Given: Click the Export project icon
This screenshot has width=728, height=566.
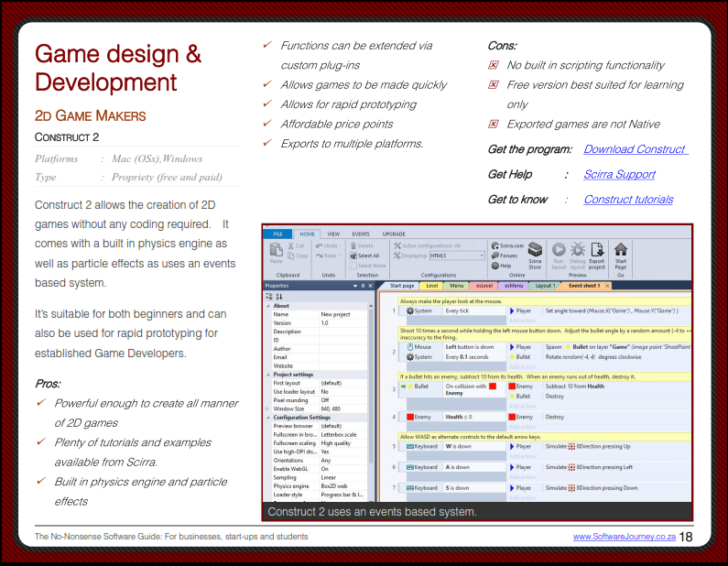Looking at the screenshot, I should click(x=597, y=249).
